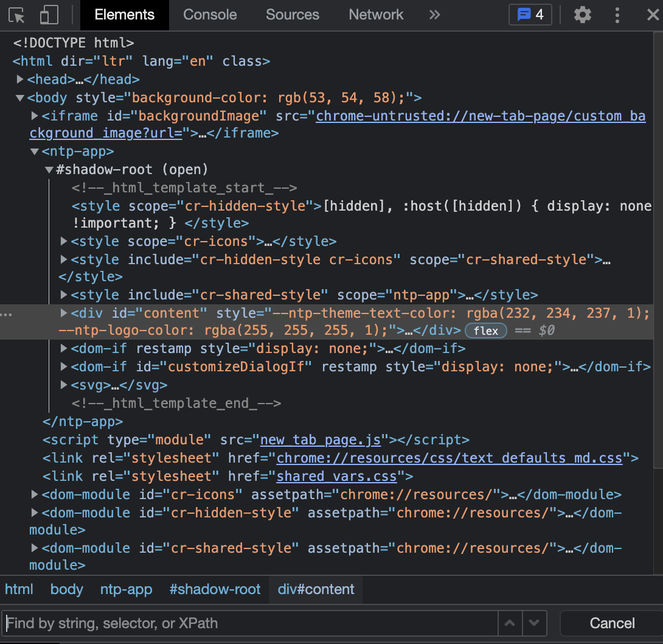The width and height of the screenshot is (663, 644).
Task: Toggle the device toolbar icon
Action: tap(49, 15)
